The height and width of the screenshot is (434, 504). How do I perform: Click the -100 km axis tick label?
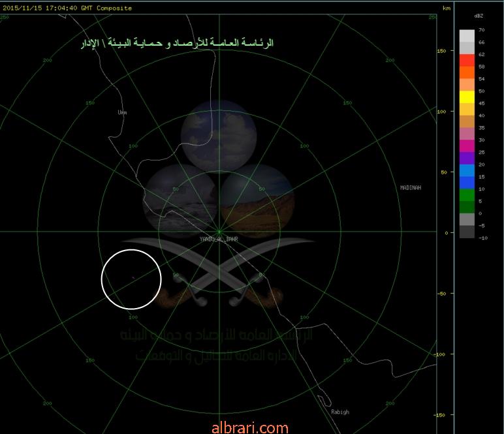tap(441, 354)
